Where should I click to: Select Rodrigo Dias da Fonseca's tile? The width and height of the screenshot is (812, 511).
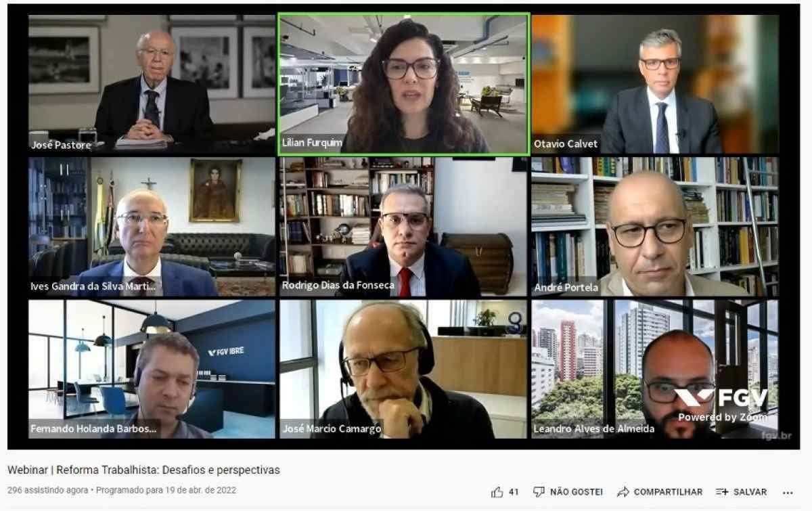coord(403,227)
